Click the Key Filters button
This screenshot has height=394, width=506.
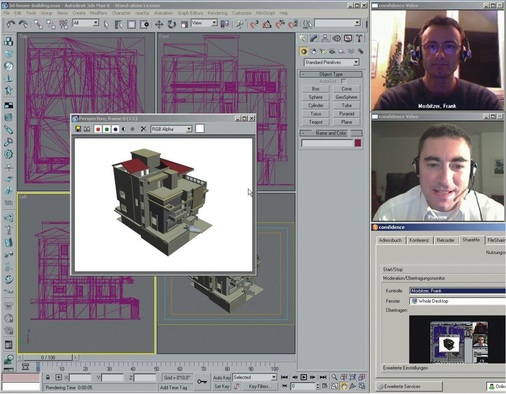tap(260, 386)
